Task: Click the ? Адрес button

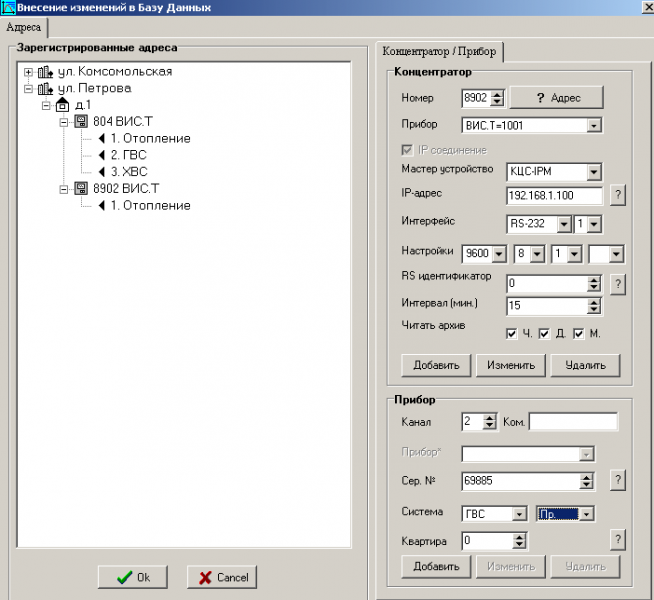Action: [x=557, y=98]
